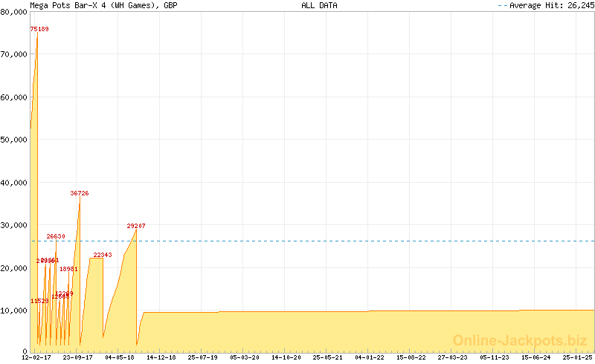The width and height of the screenshot is (595, 364).
Task: Select the 12-02-17 date on x-axis
Action: coord(36,357)
